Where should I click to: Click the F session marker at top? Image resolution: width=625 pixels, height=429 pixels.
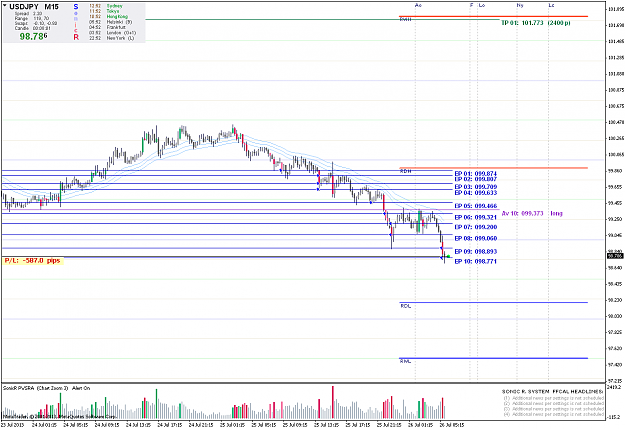tap(472, 5)
